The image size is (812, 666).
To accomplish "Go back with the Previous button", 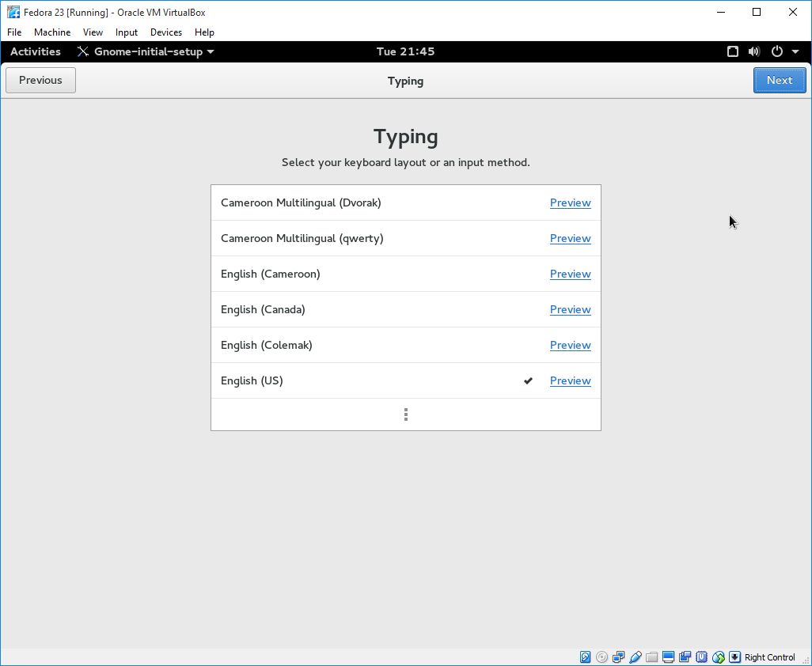I will [x=40, y=80].
